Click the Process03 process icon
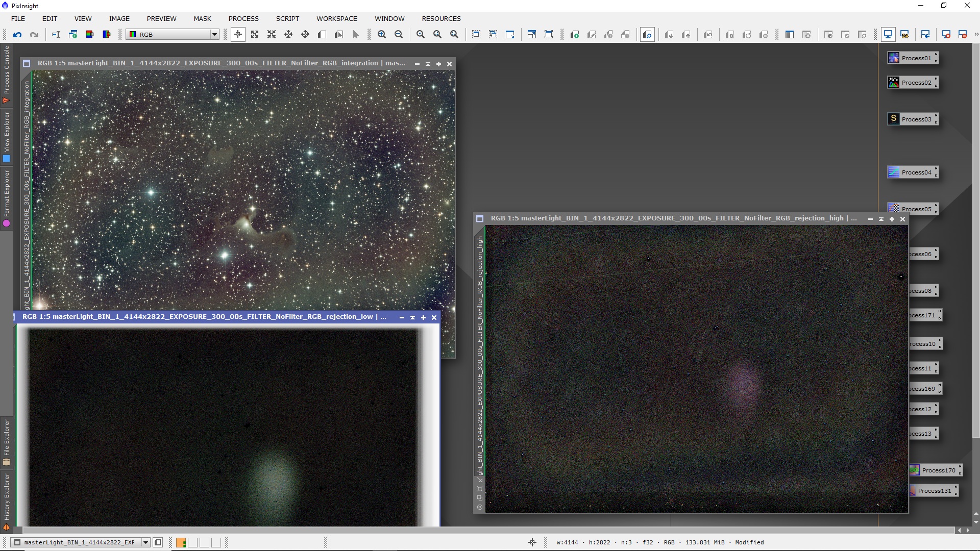The image size is (980, 551). pyautogui.click(x=913, y=119)
